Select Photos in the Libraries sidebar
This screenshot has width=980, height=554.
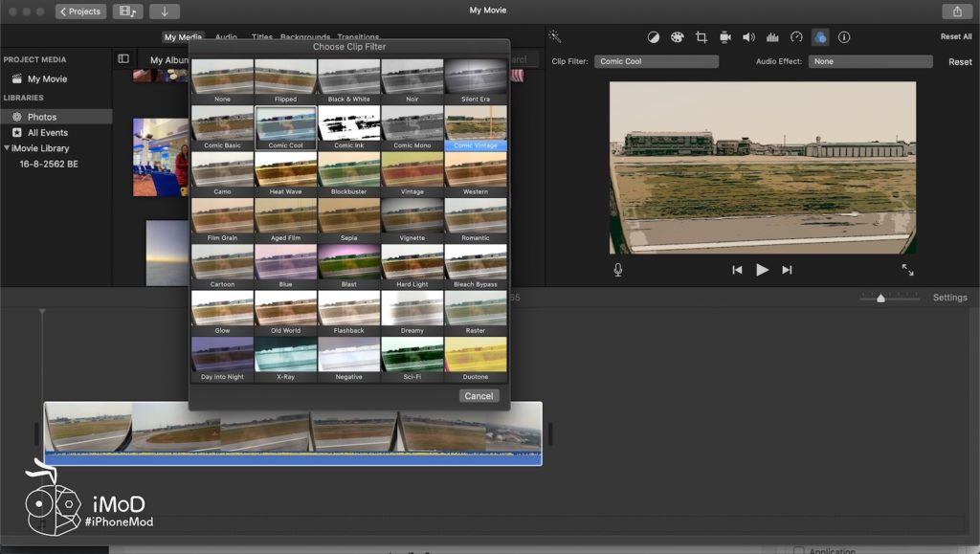tap(42, 117)
